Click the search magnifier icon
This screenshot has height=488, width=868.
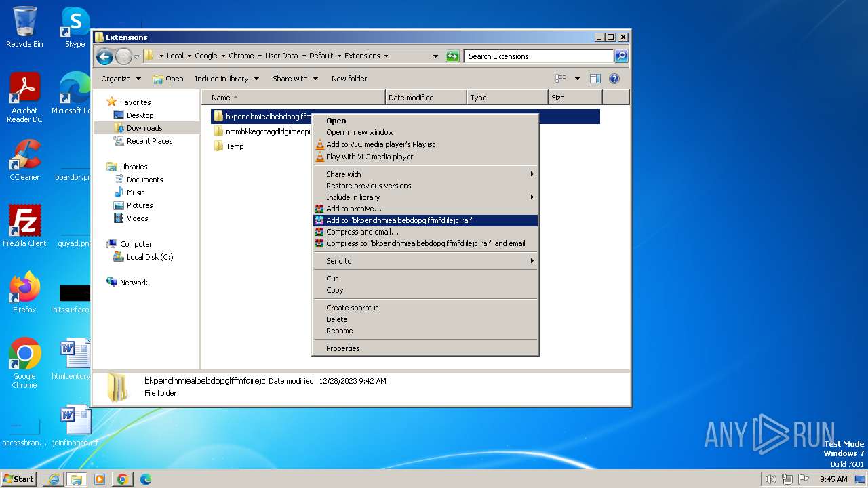pos(620,56)
